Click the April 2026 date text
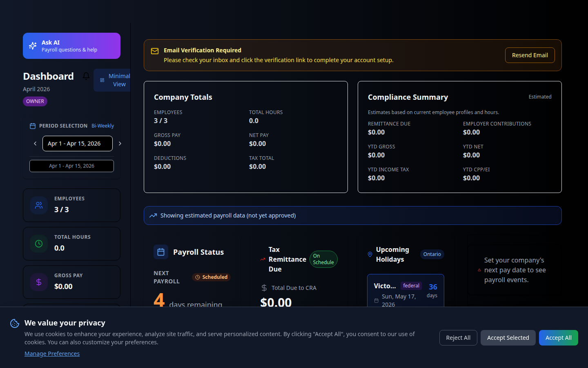 pos(36,89)
